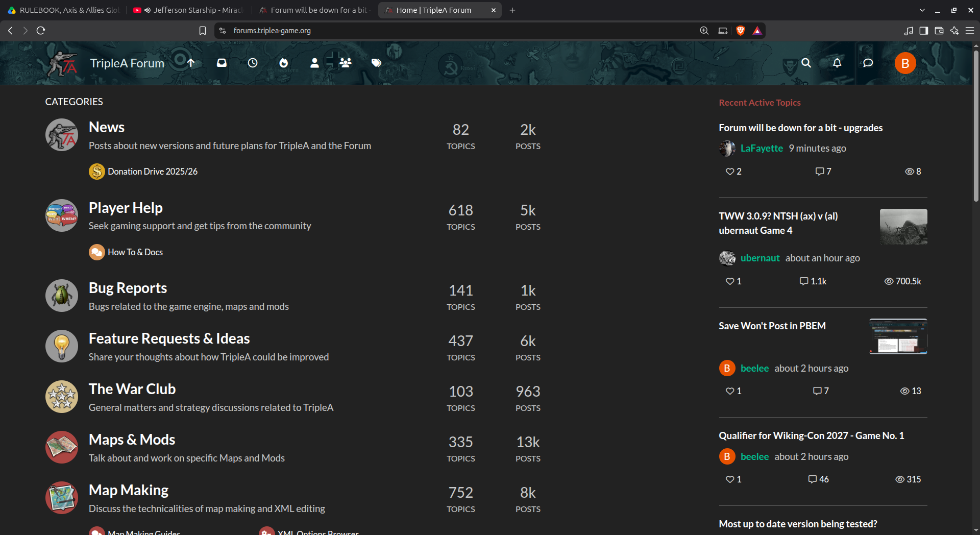
Task: Open Brave wallet icon
Action: (x=939, y=31)
